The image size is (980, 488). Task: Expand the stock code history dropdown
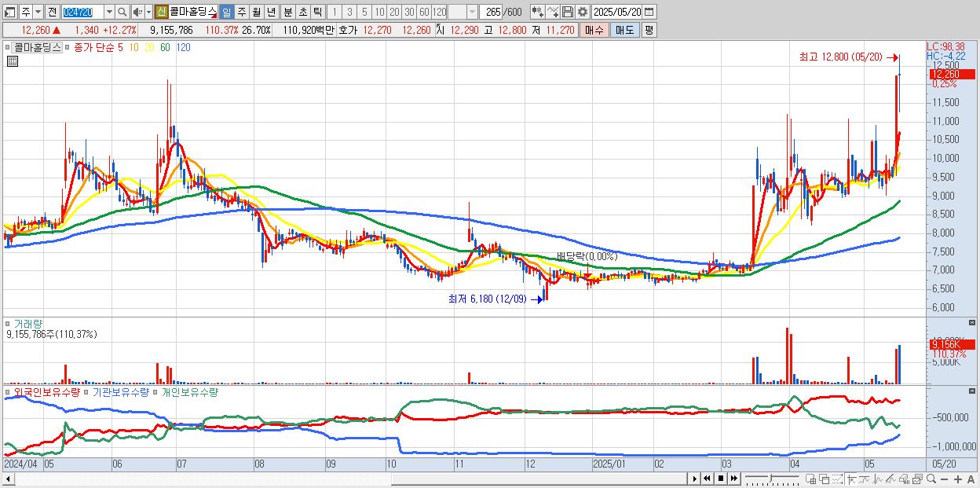[109, 12]
